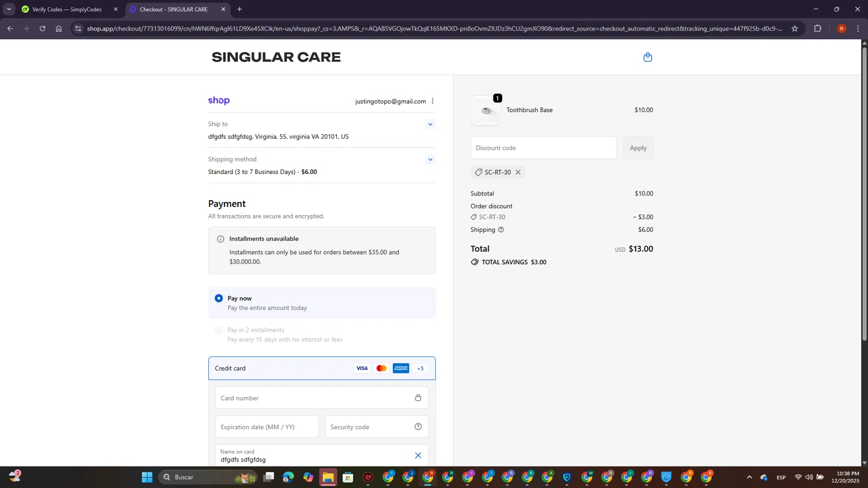Open the three-dot menu beside the email
Viewport: 868px width, 488px height.
coord(432,101)
